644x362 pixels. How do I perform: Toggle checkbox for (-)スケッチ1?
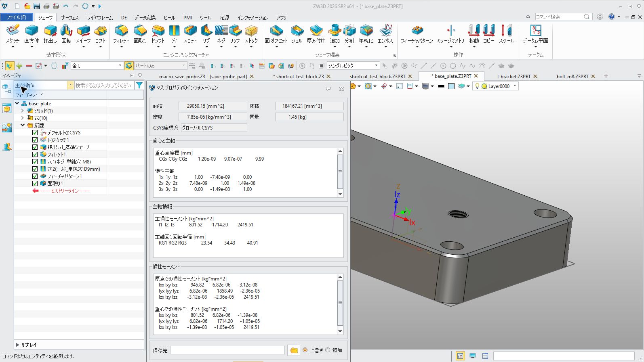[x=35, y=140]
